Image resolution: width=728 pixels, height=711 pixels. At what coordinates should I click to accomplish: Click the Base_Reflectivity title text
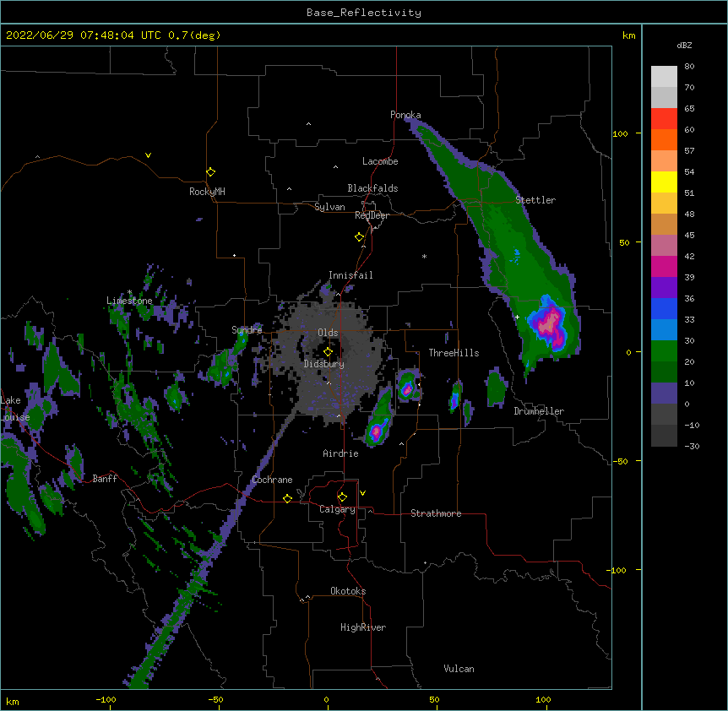[364, 13]
